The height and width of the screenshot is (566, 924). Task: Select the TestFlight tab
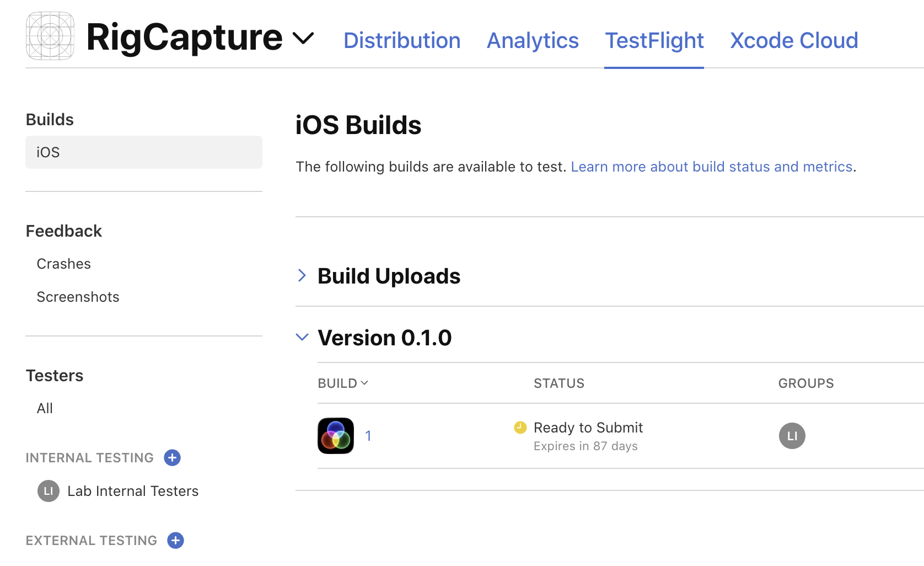coord(654,40)
